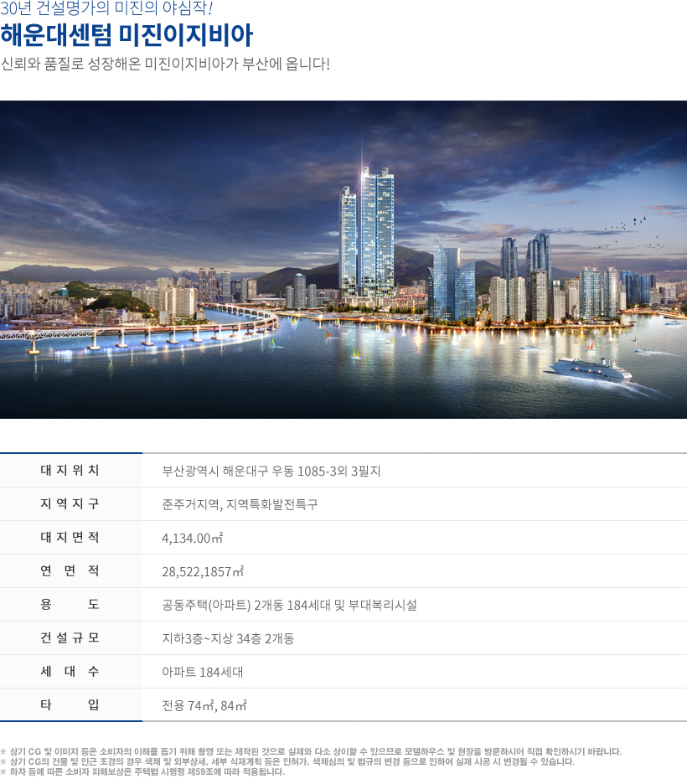Screen dimensions: 687x784
Task: Click the value 28,522,1857㎡
Action: pyautogui.click(x=203, y=571)
